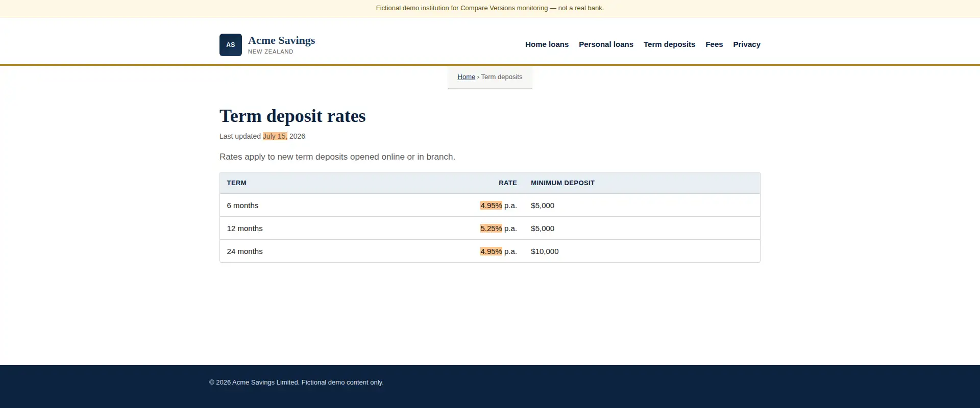
Task: Click the 6 months rate 4.95% p.a.
Action: tap(499, 206)
